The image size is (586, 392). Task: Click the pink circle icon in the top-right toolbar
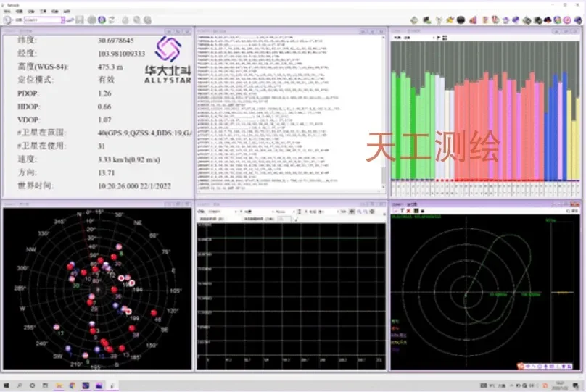[567, 20]
